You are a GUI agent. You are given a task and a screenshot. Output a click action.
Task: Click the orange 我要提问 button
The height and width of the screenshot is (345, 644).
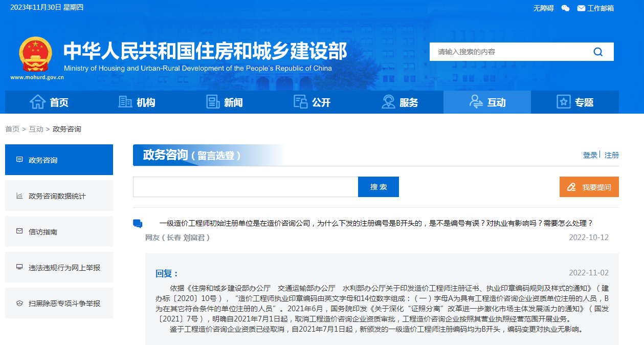point(589,187)
